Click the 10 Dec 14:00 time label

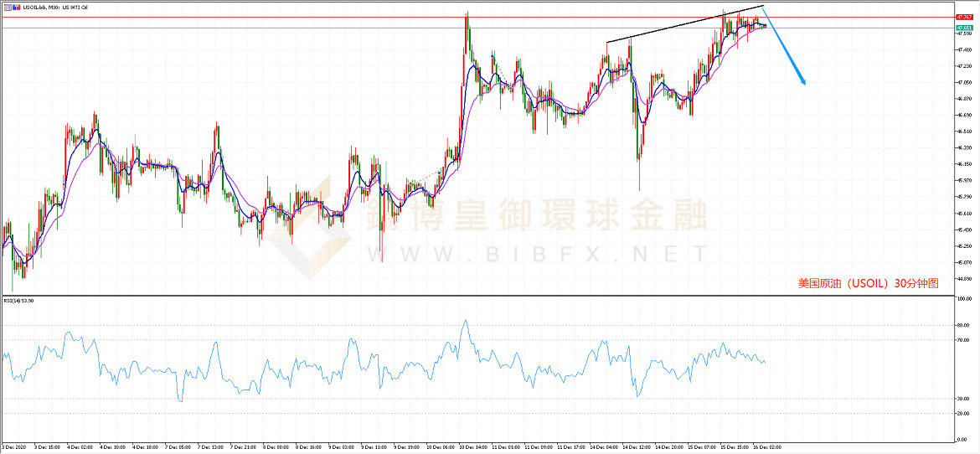coord(474,448)
